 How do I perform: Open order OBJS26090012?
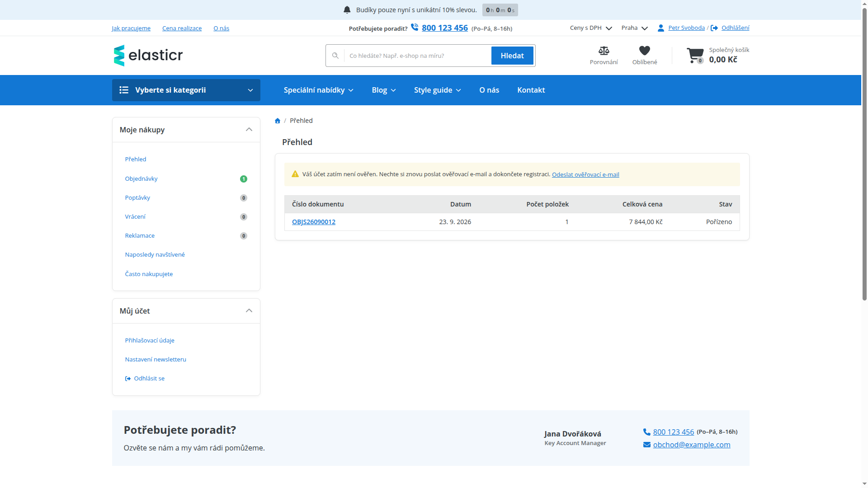pyautogui.click(x=314, y=222)
